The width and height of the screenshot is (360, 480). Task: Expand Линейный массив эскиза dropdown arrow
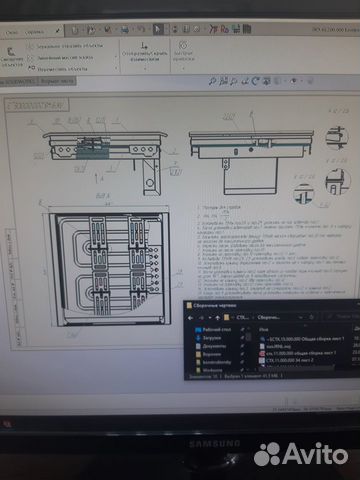[116, 57]
